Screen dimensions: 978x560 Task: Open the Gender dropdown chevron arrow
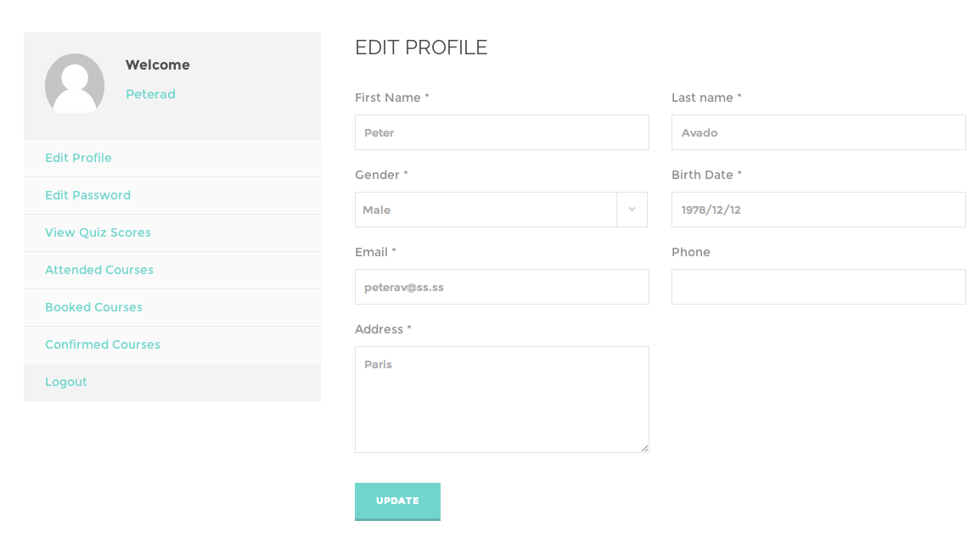coord(632,210)
